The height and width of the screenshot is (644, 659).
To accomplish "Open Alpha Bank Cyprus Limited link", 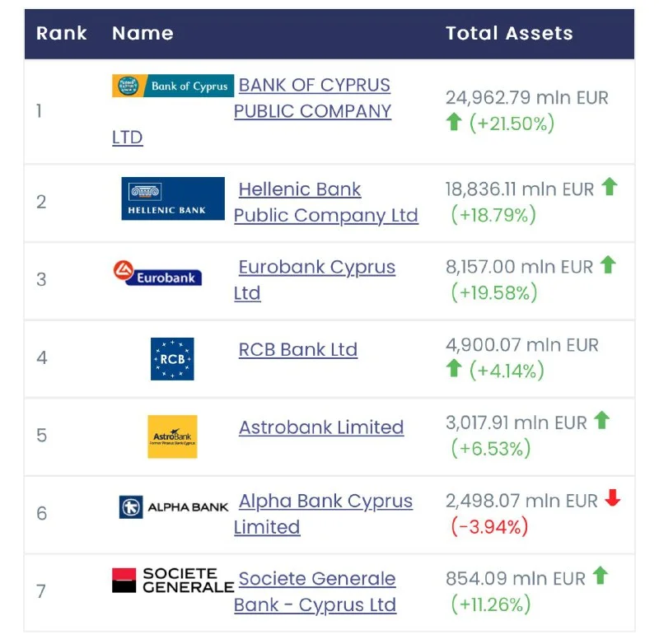I will pyautogui.click(x=325, y=502).
